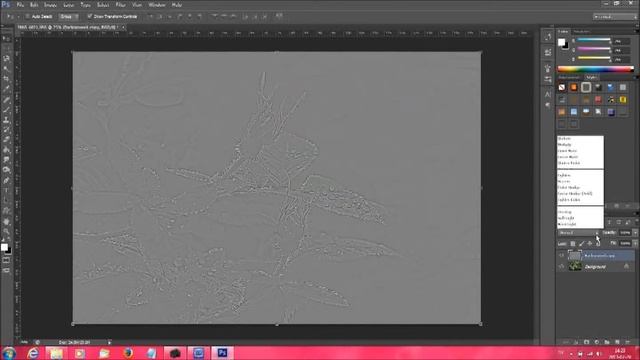Select the Move tool
Screen dimensions: 640x360
6,39
